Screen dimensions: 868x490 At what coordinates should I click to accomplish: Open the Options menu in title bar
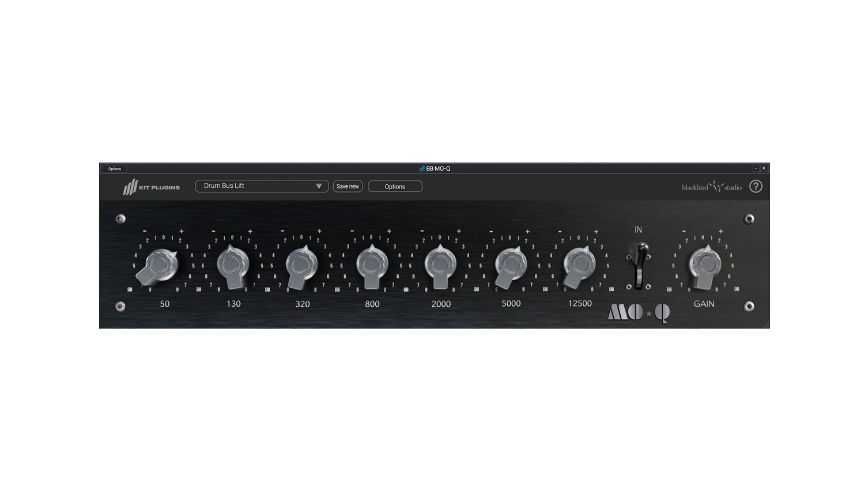[115, 169]
